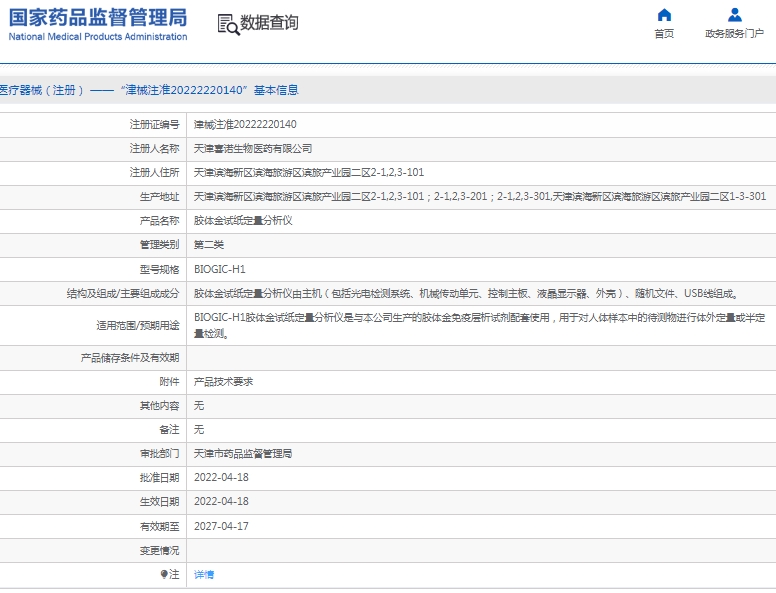Screen dimensions: 776x593
Task: Click the 数据查询 search document icon
Action: tap(228, 24)
